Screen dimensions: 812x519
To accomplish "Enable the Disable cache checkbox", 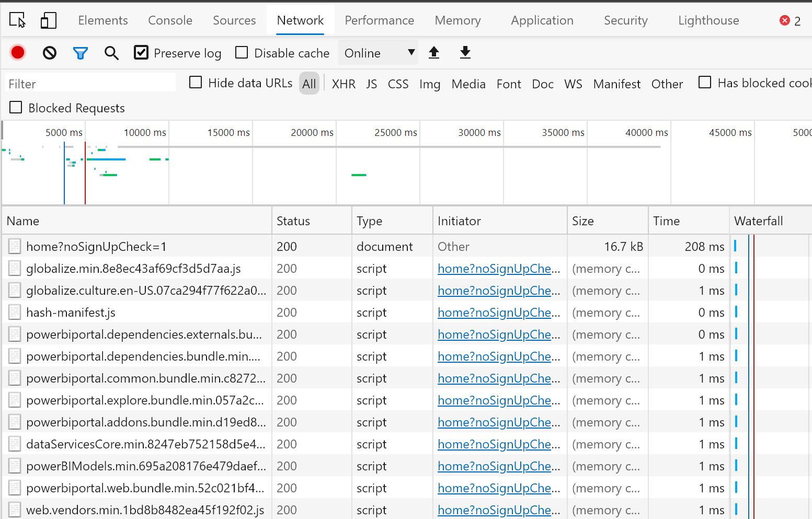I will (242, 53).
